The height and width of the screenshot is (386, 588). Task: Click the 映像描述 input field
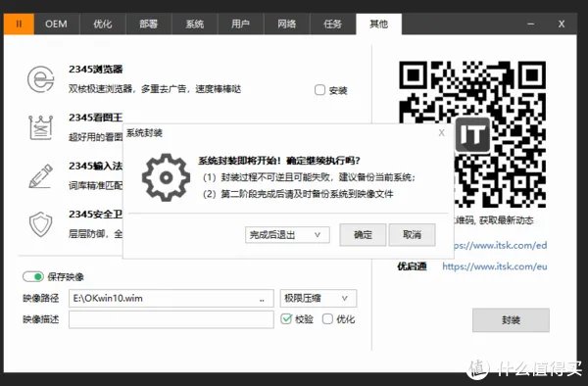pos(171,319)
